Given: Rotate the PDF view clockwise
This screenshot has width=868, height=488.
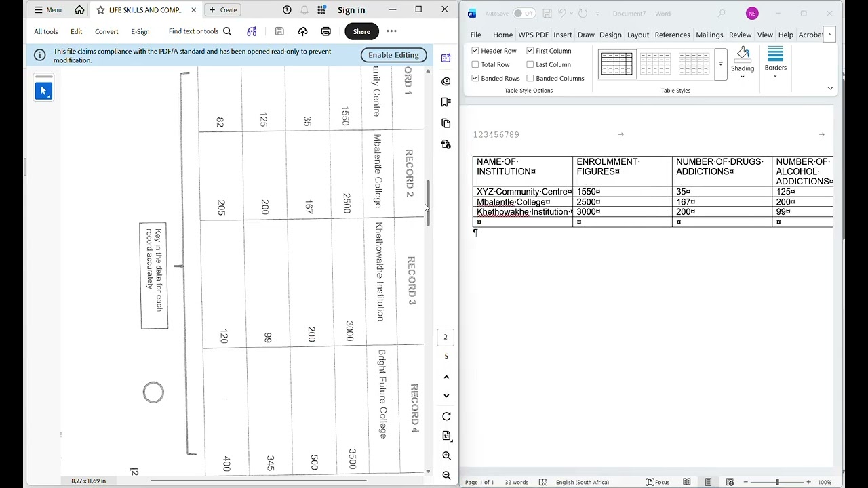Looking at the screenshot, I should (446, 417).
